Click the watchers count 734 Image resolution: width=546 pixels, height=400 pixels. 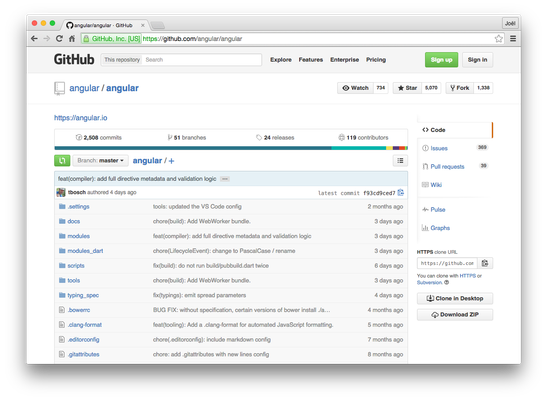coord(381,88)
